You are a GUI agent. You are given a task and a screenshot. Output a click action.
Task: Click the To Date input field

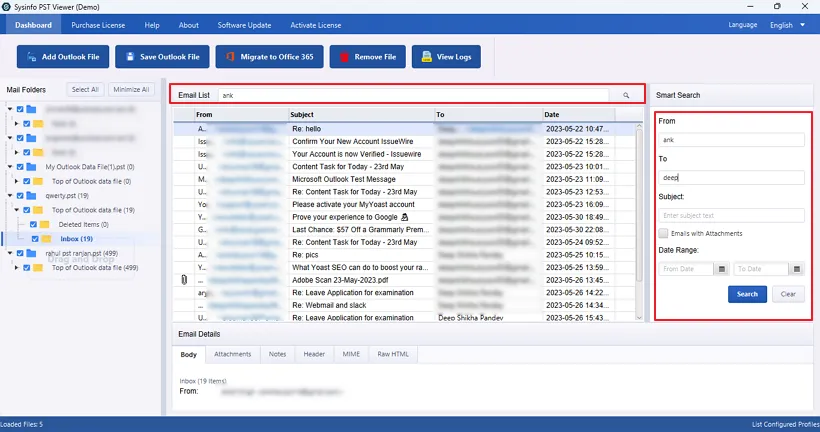(x=761, y=269)
